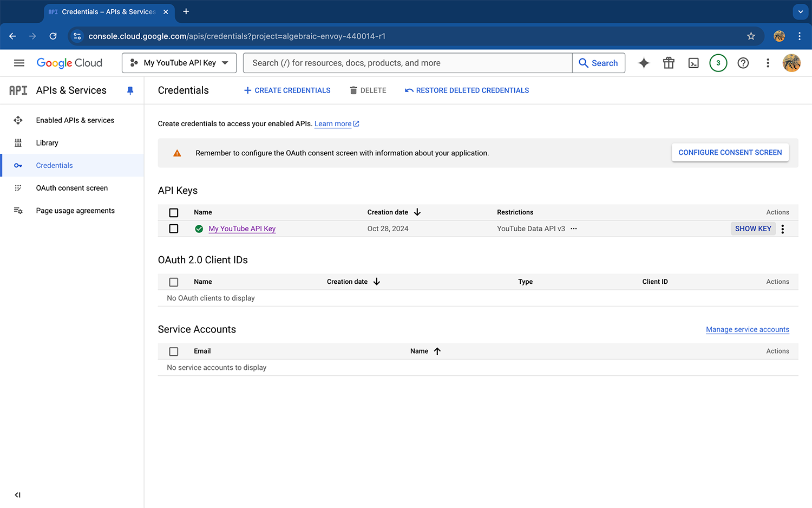This screenshot has width=812, height=508.
Task: Select all Service Accounts checkbox
Action: tap(174, 351)
